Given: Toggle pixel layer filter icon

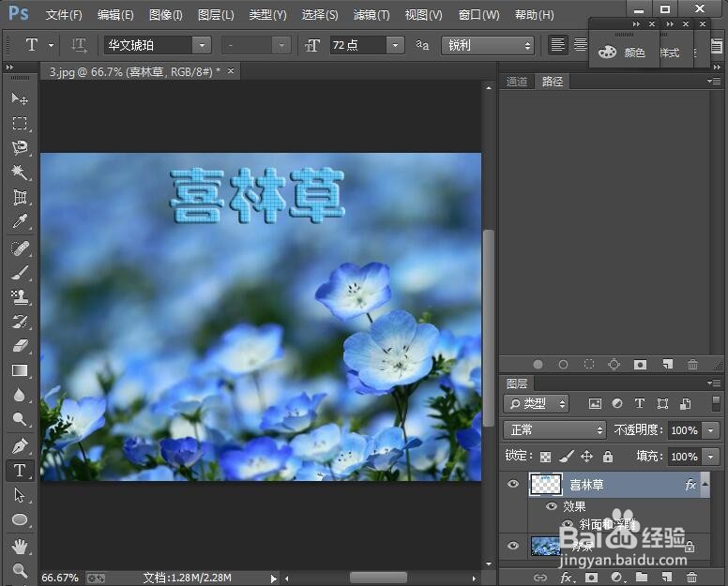Looking at the screenshot, I should point(595,404).
